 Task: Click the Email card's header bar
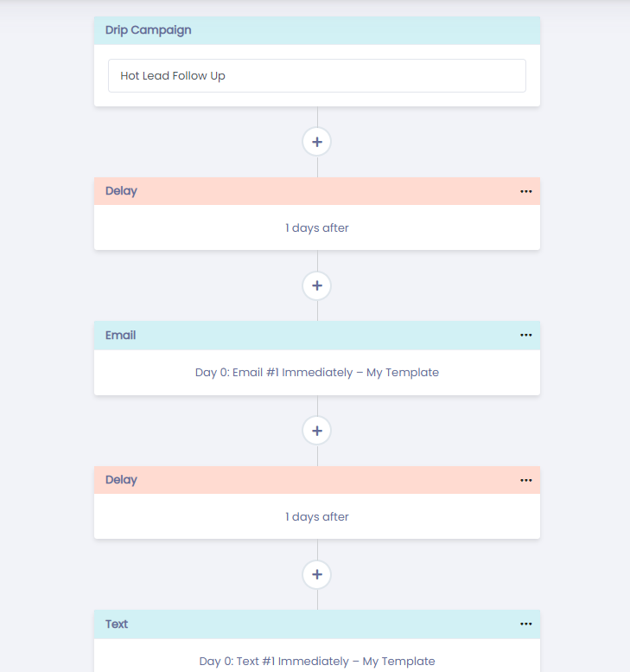(x=317, y=336)
